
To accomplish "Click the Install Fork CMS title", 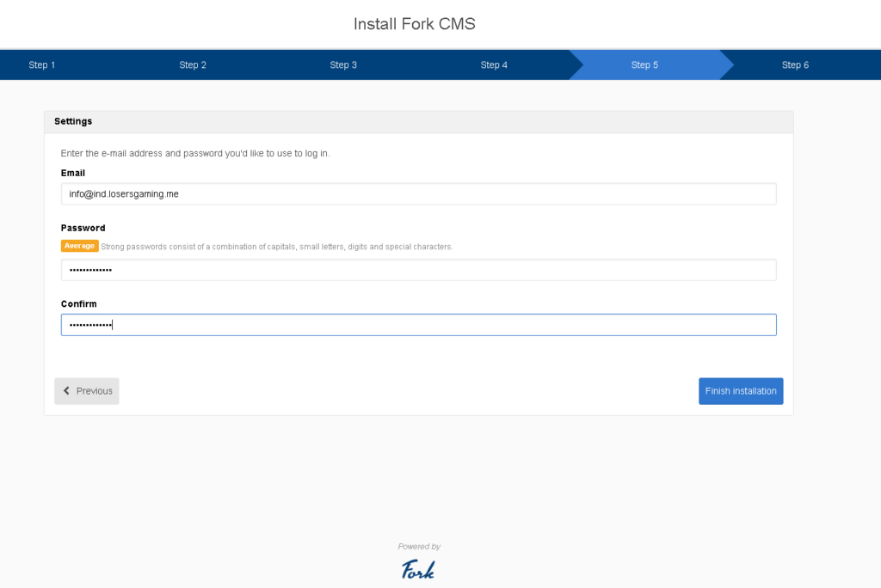I will pyautogui.click(x=414, y=24).
